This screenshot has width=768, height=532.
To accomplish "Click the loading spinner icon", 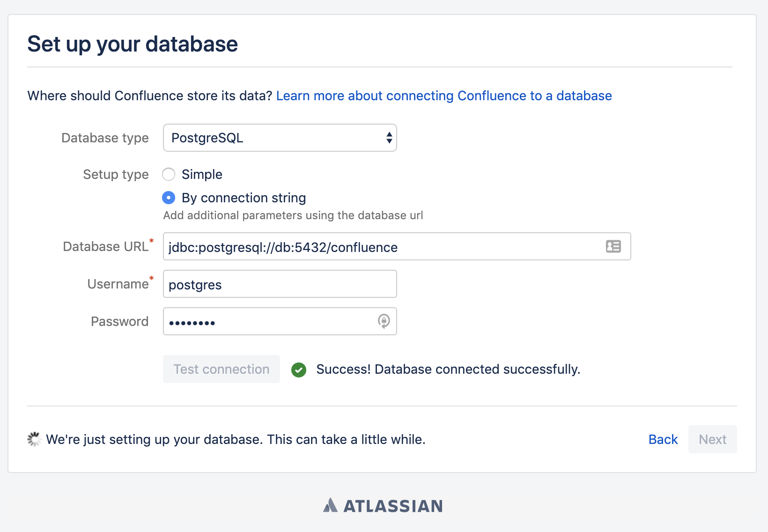I will [x=34, y=439].
